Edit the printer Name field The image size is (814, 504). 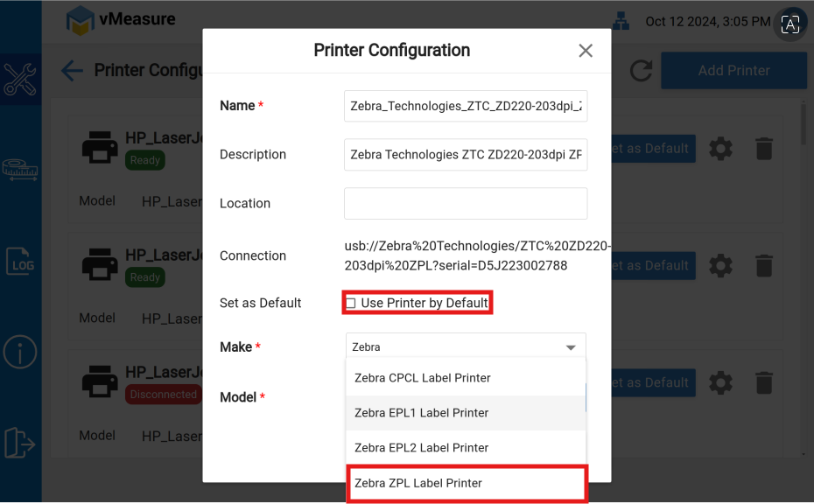[x=466, y=106]
